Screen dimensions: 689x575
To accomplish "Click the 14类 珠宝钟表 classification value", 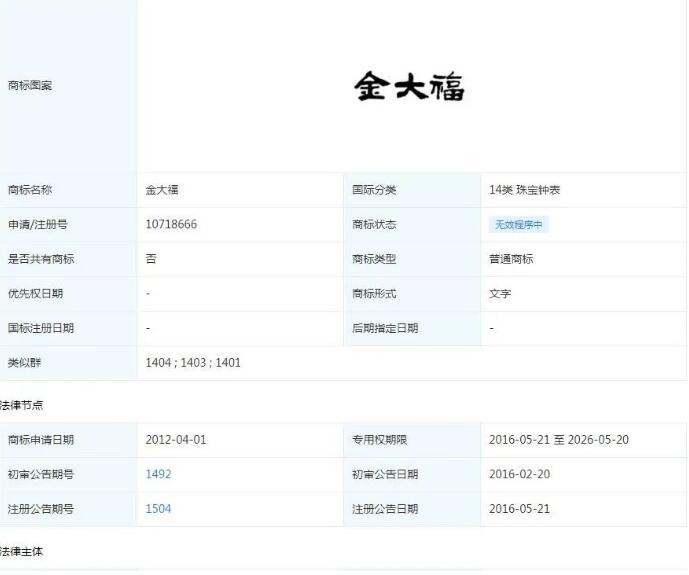I will pos(531,190).
